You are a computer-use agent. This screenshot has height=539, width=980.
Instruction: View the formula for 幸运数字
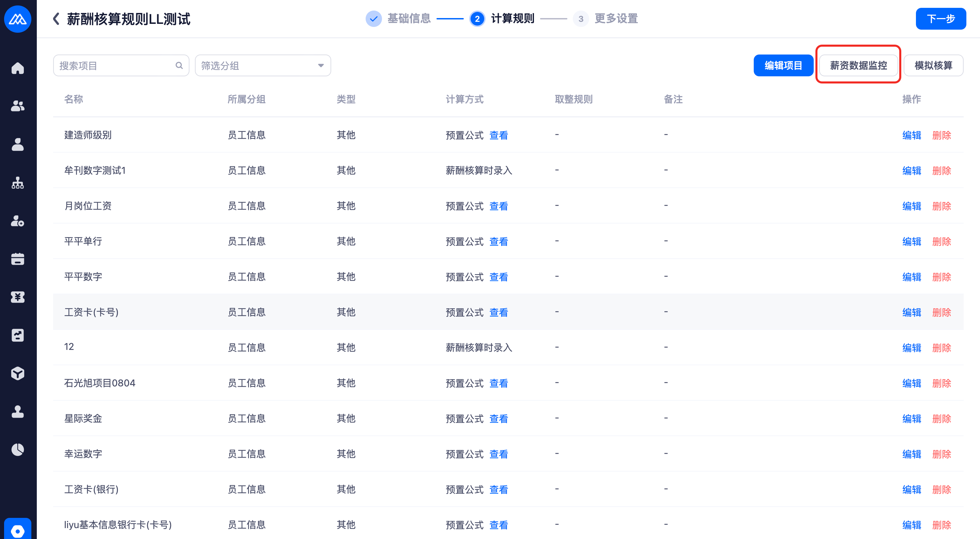499,454
